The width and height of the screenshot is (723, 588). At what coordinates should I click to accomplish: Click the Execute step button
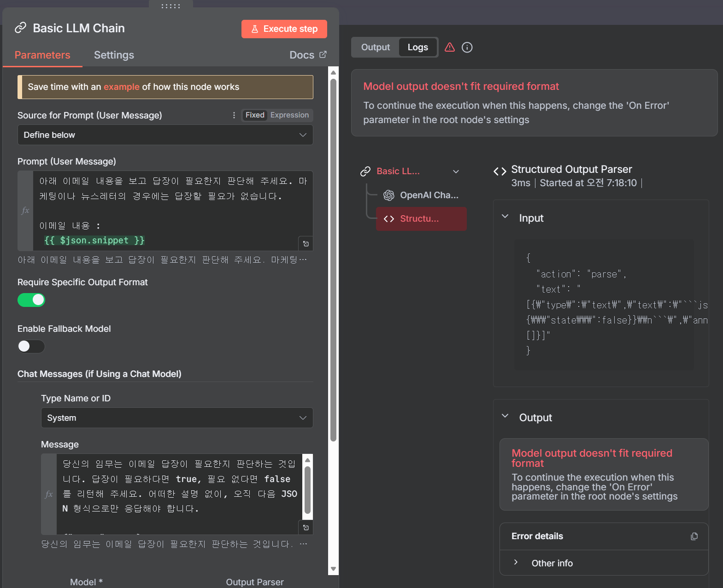point(284,29)
